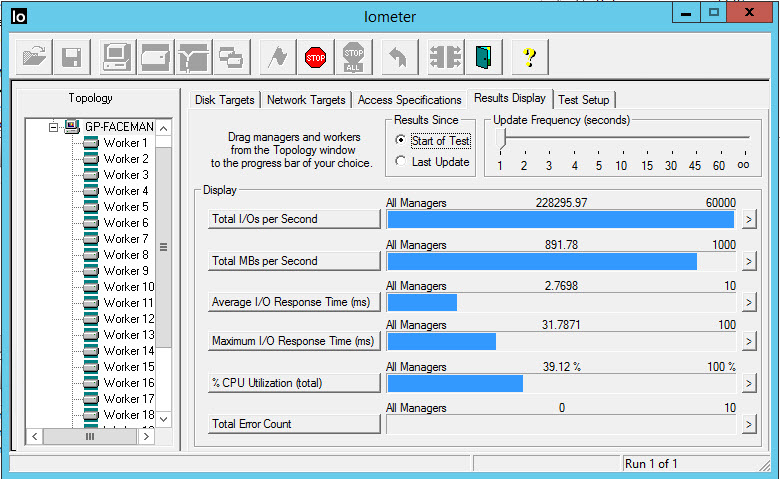Start tests with the green flag
The width and height of the screenshot is (780, 479).
(278, 57)
